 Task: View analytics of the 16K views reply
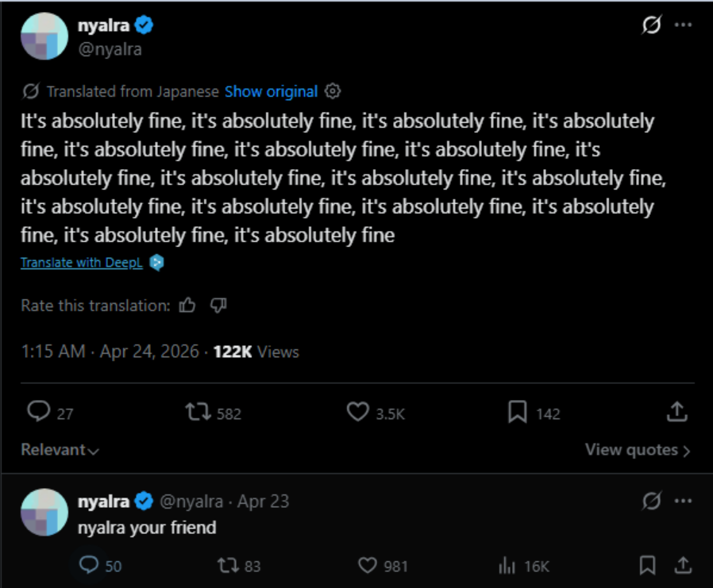[x=507, y=565]
